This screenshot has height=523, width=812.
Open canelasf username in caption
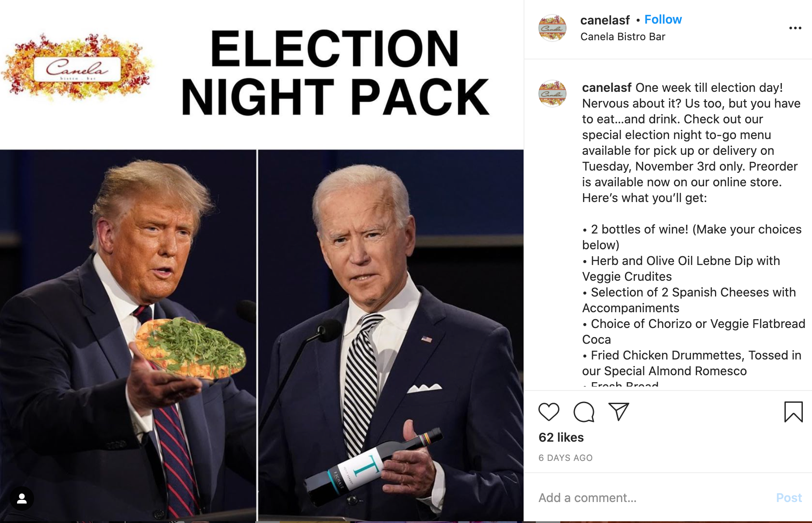(607, 88)
